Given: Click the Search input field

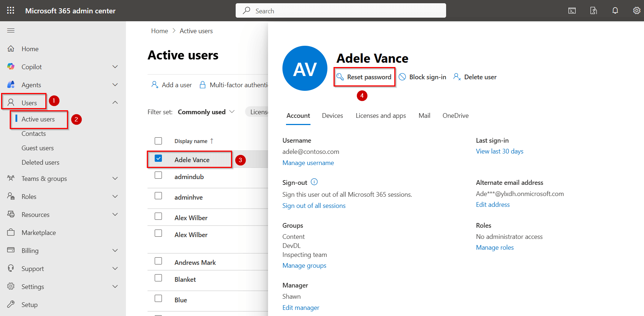Looking at the screenshot, I should point(341,11).
